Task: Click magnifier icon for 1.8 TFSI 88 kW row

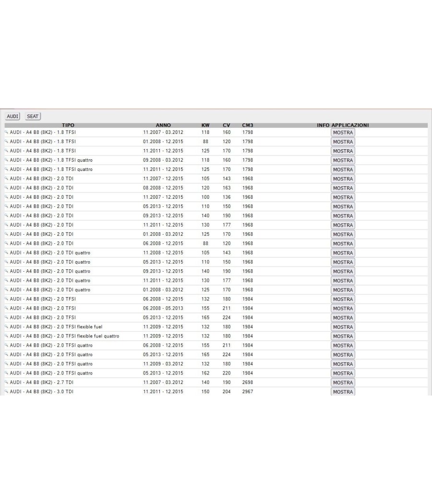Action: (x=6, y=142)
